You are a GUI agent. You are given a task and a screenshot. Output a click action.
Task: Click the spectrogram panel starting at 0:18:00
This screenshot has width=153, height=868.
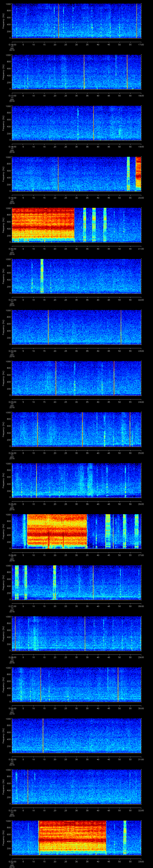coord(77,123)
